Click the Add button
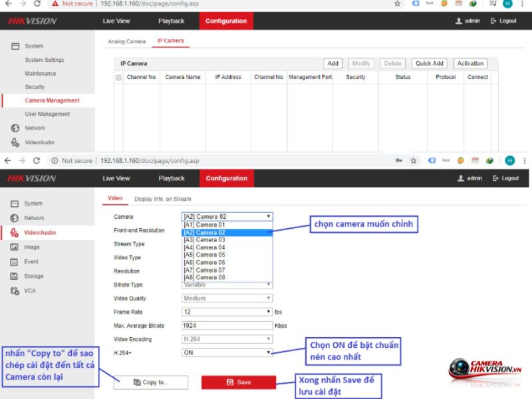Viewport: 532px width, 399px height. 333,63
